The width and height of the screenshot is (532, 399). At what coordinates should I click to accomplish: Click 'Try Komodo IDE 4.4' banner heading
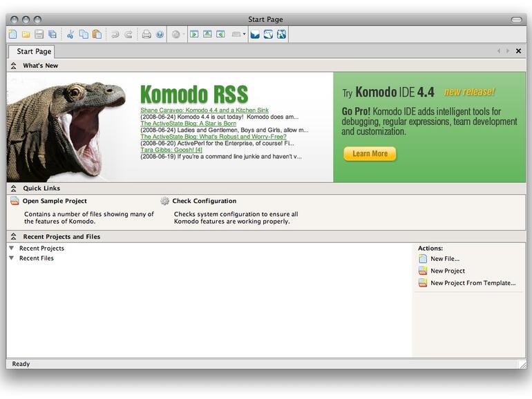coord(388,93)
